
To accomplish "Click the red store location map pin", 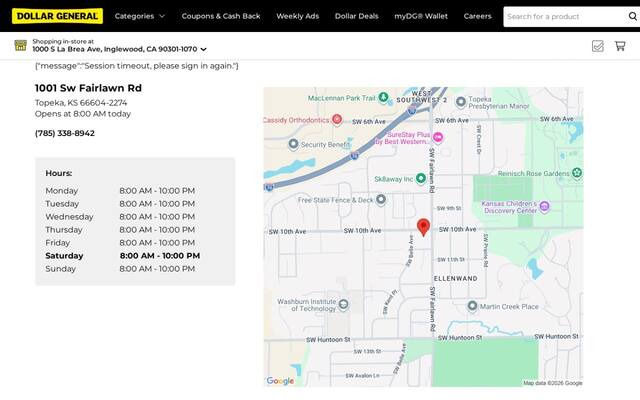I will 423,227.
